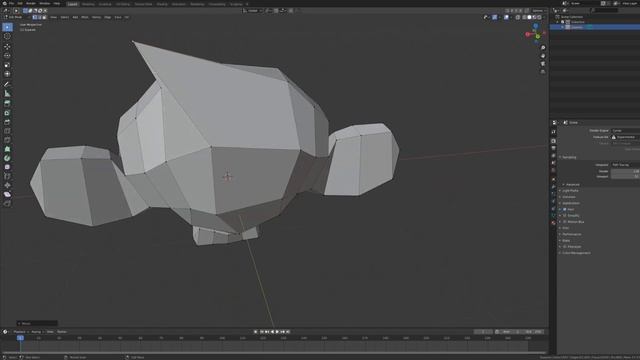The width and height of the screenshot is (640, 360).
Task: Enable vertex select mode
Action: tap(35, 17)
